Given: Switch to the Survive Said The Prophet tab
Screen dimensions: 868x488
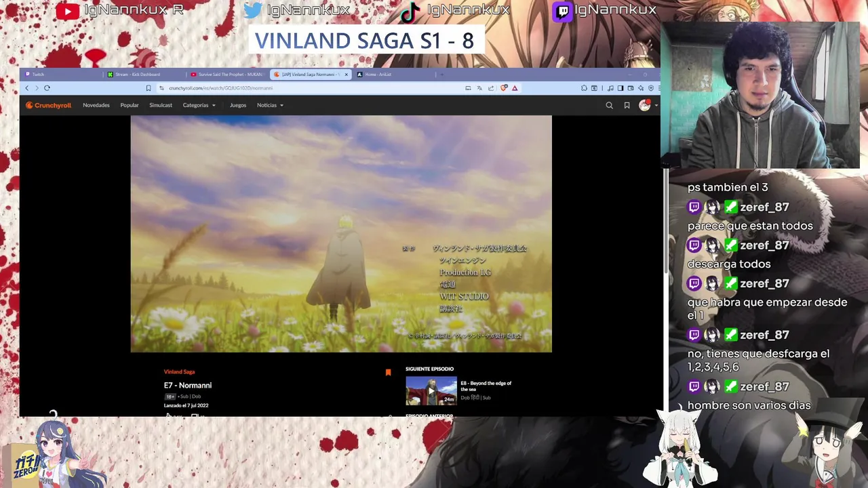Looking at the screenshot, I should [227, 75].
